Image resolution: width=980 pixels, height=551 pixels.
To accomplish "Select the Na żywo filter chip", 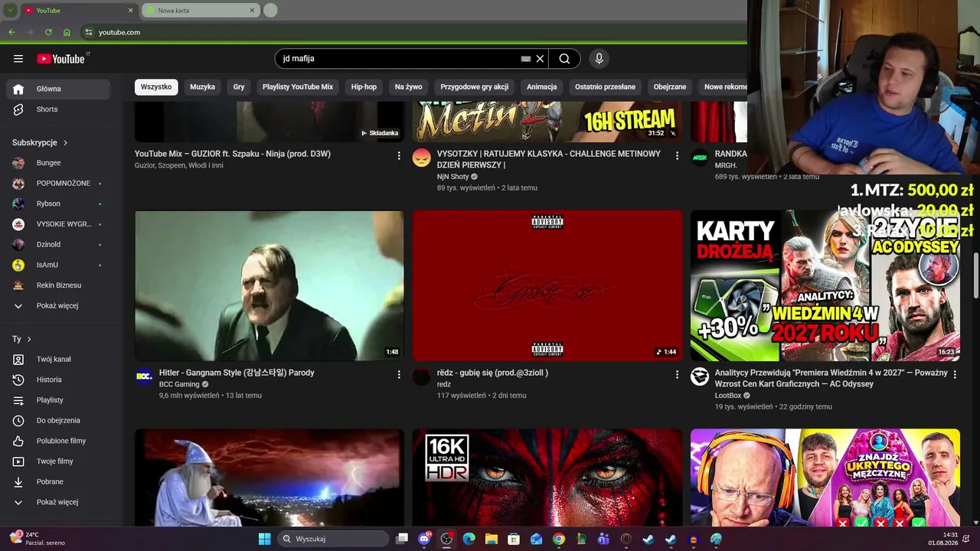I will (x=409, y=87).
